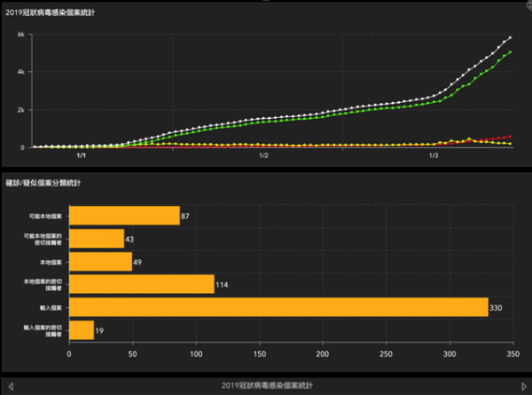Click the 6k label on the y-axis
The image size is (532, 395).
(x=30, y=35)
